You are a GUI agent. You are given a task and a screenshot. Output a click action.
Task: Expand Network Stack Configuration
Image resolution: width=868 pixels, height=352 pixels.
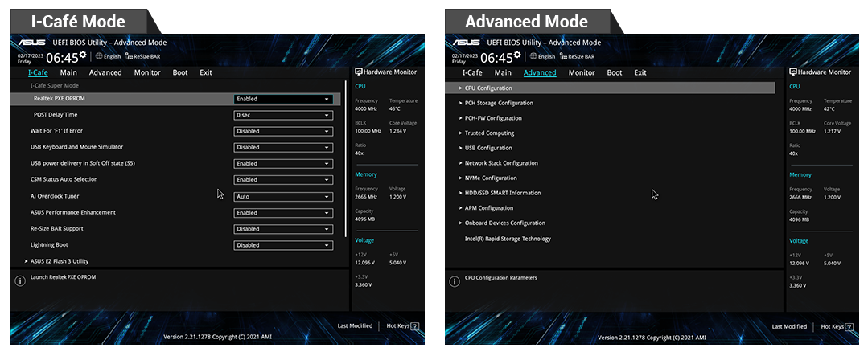[x=498, y=163]
